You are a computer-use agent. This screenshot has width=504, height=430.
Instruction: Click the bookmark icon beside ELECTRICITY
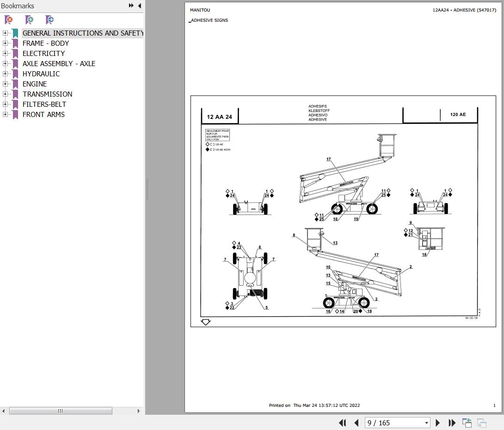point(15,53)
